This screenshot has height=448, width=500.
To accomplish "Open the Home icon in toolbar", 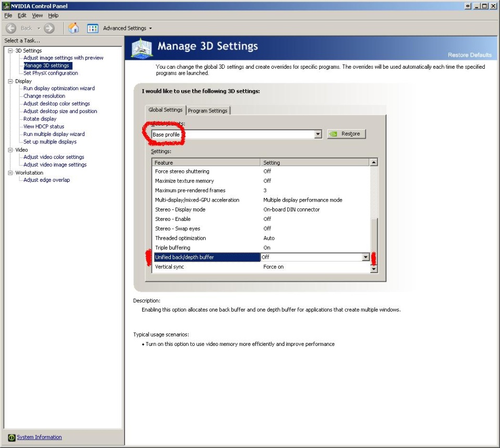I will point(73,28).
